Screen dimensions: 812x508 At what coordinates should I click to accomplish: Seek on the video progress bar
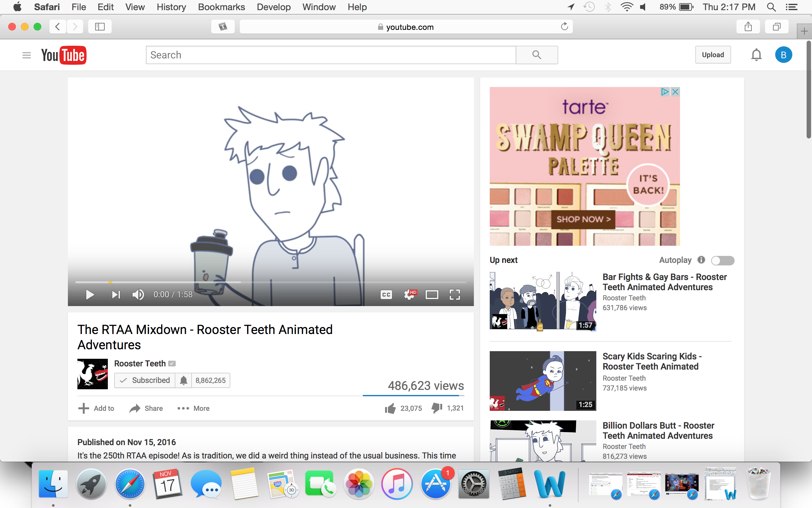click(271, 282)
